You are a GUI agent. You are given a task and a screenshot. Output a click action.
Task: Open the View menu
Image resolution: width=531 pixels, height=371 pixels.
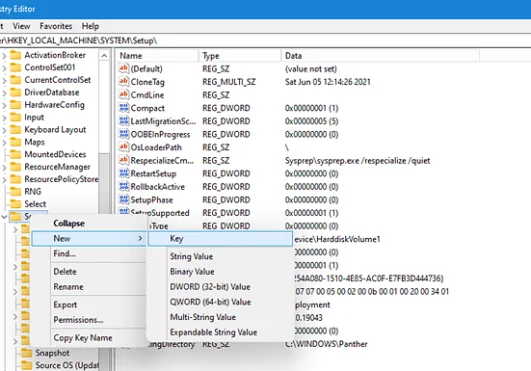coord(21,26)
